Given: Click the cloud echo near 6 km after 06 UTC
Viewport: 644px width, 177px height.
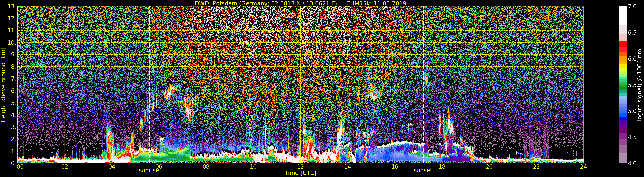Looking at the screenshot, I should 170,92.
